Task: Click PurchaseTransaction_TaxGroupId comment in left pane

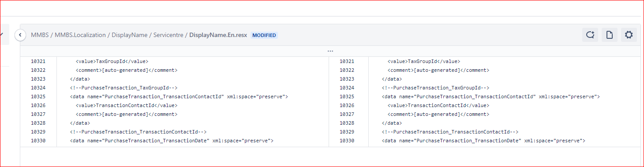Action: tap(124, 88)
